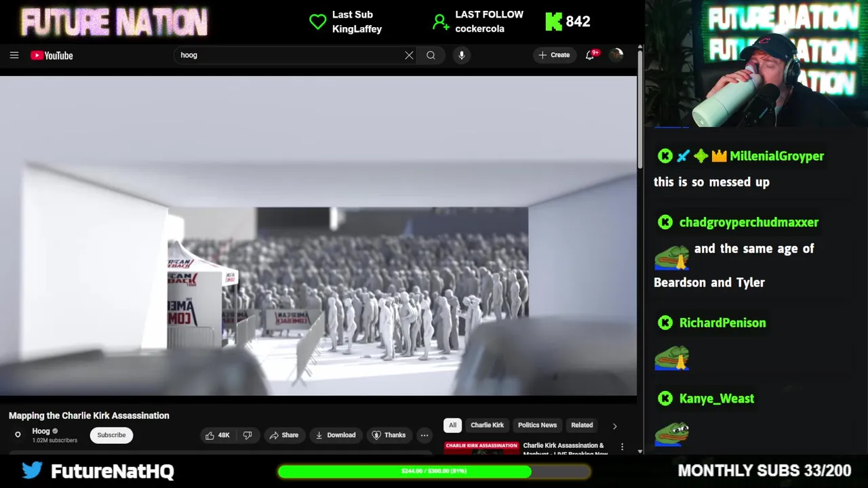Screen dimensions: 868x488
Task: Open the YouTube hamburger guide menu
Action: [x=14, y=56]
